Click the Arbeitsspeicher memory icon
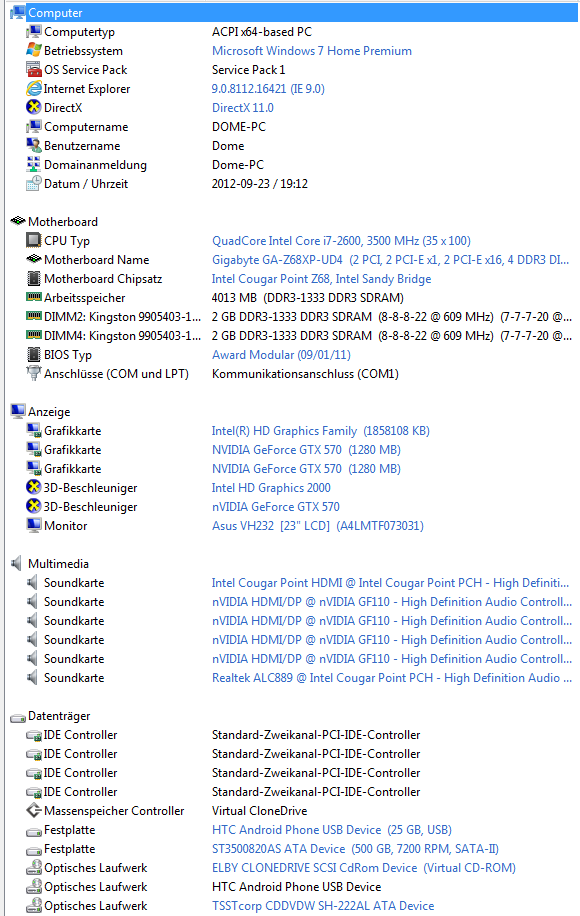 pyautogui.click(x=34, y=297)
